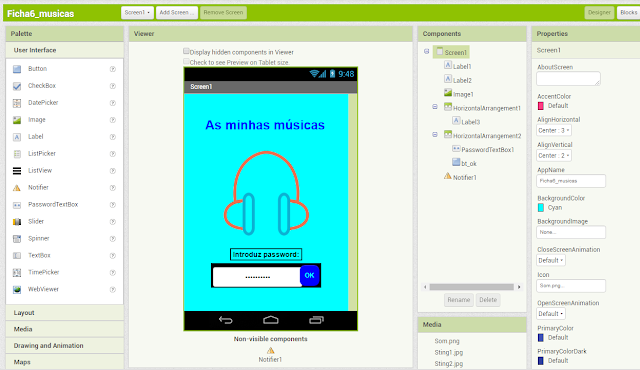This screenshot has width=640, height=370.
Task: Collapse HorizontalArrangement1 tree node
Action: pyautogui.click(x=435, y=107)
